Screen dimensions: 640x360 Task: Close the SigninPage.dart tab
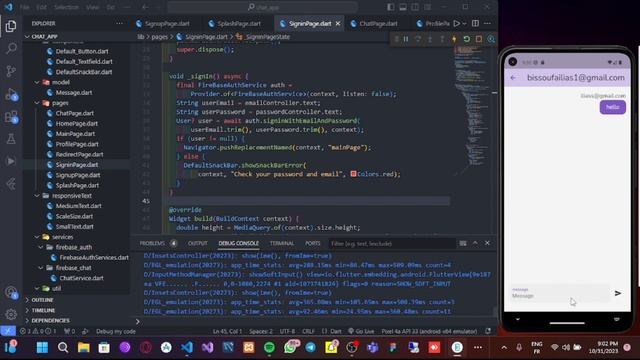click(338, 24)
